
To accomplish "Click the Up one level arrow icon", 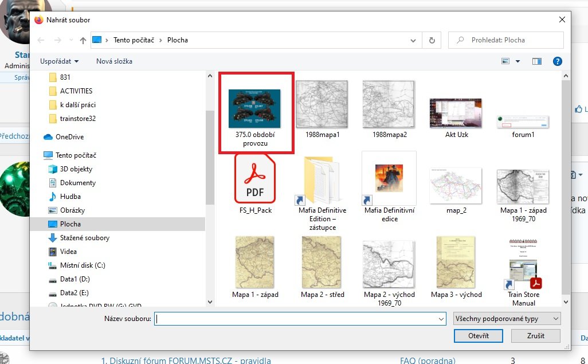I will point(83,40).
